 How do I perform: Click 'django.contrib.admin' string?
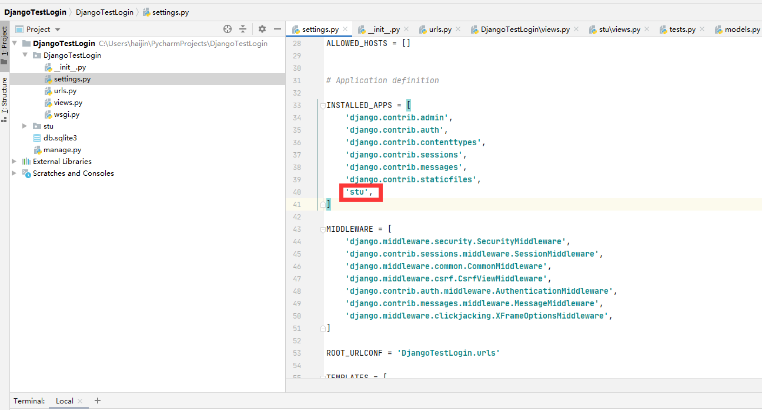[x=398, y=118]
